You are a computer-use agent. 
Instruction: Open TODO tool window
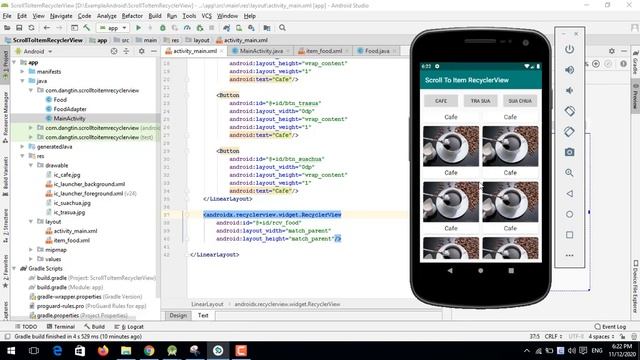pyautogui.click(x=26, y=327)
